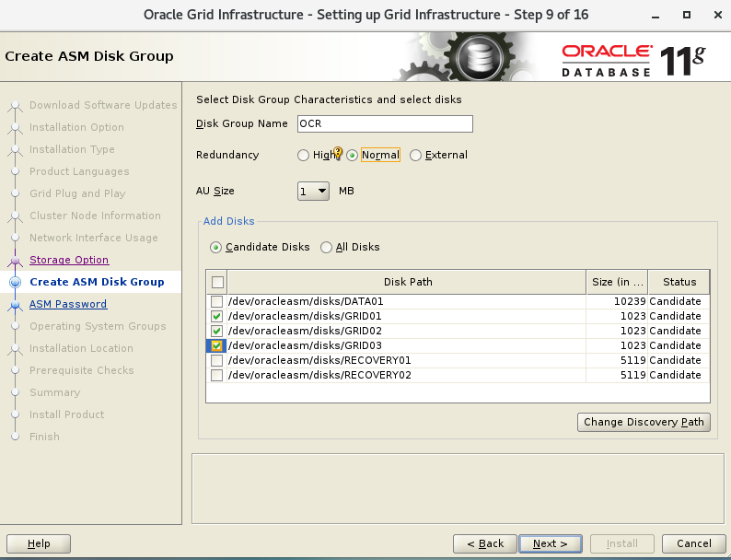This screenshot has height=560, width=731.
Task: Click the /dev/oracleasm/disks/GRID02 path text
Action: click(x=305, y=331)
